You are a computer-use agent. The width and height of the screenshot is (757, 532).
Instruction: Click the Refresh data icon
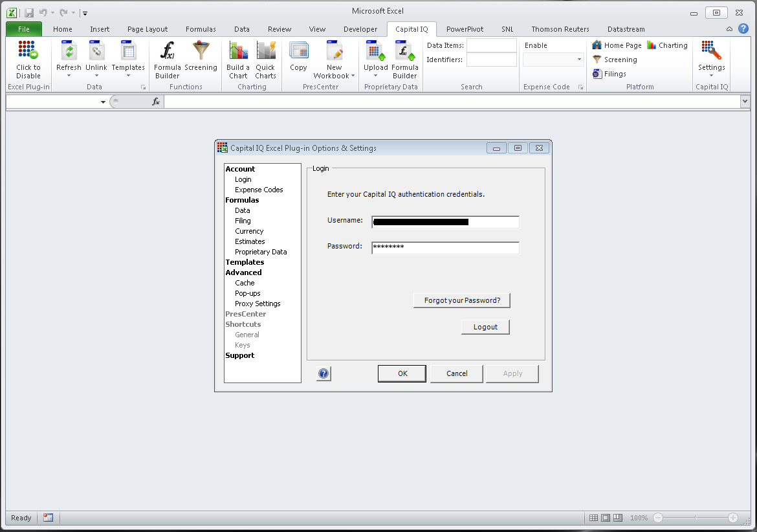[x=69, y=50]
